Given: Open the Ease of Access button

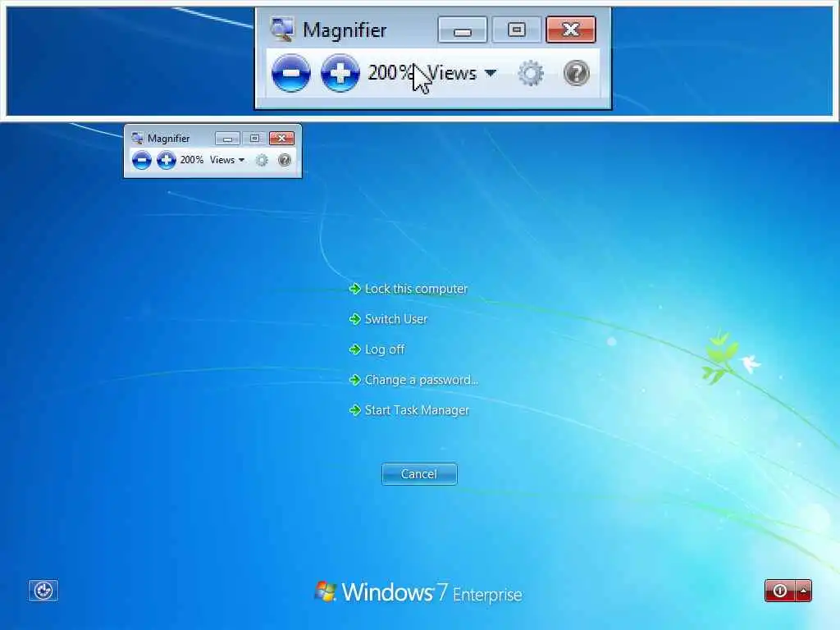Looking at the screenshot, I should pos(43,591).
